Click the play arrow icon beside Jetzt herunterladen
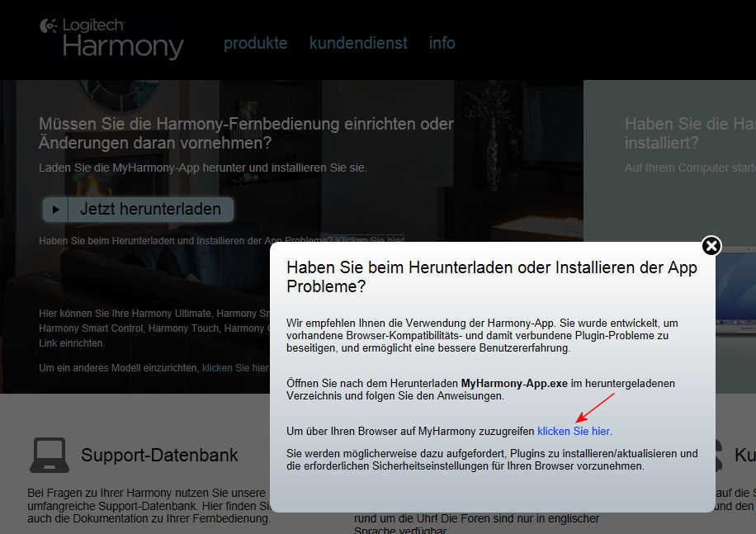The height and width of the screenshot is (534, 756). tap(56, 210)
